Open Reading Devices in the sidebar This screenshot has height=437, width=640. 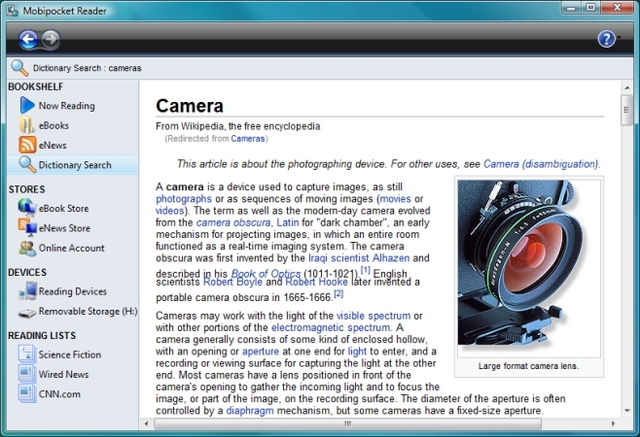click(73, 291)
